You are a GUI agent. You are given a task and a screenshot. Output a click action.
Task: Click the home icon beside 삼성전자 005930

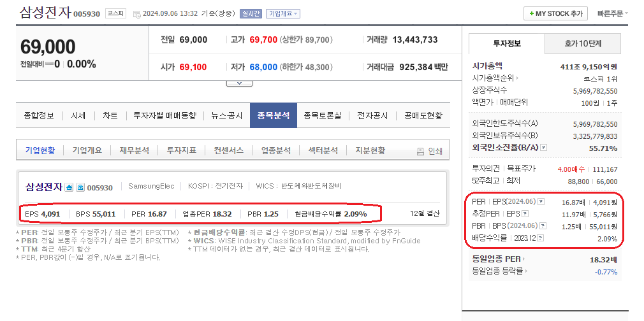70,187
